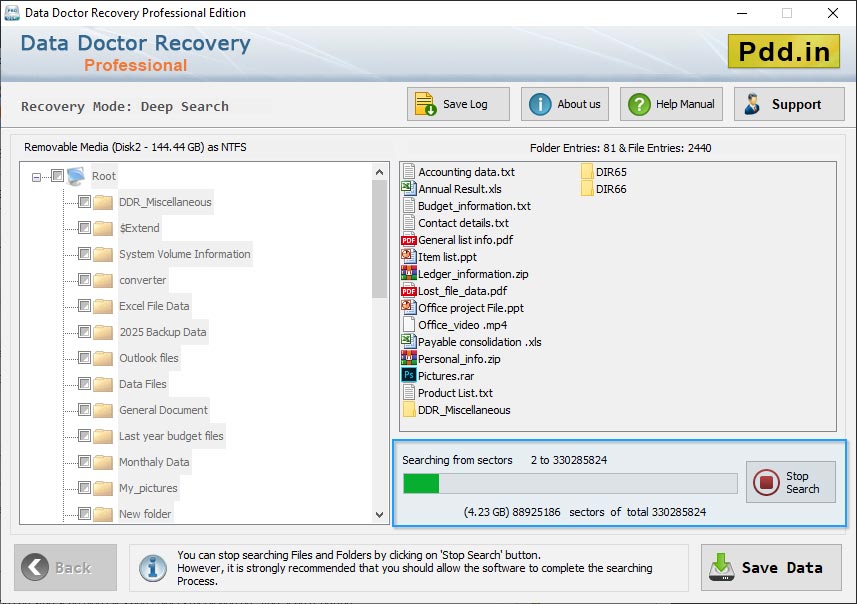Toggle the Outlook files checkbox
This screenshot has height=604, width=857.
point(84,357)
